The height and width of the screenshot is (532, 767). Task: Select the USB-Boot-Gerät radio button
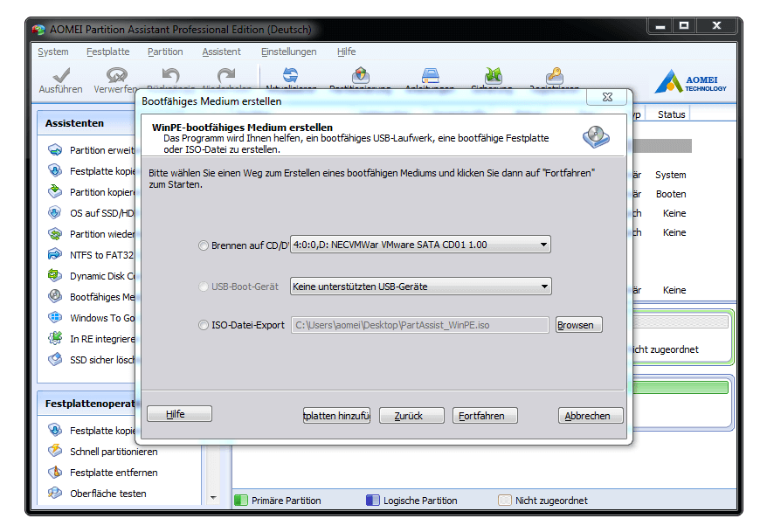204,287
